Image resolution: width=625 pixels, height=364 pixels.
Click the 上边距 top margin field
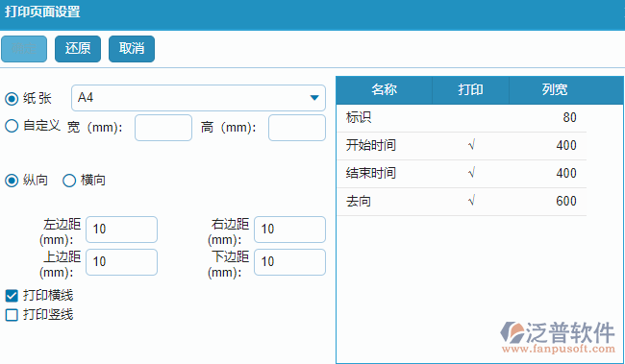(121, 262)
